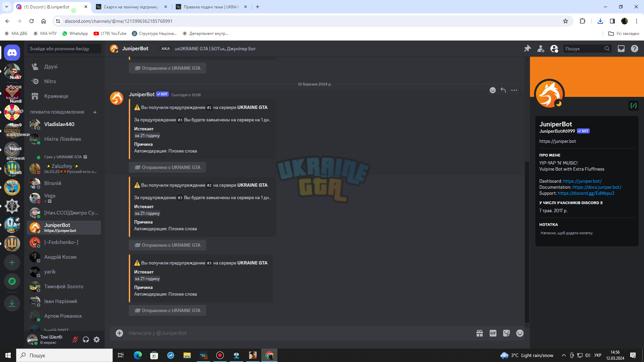Open Friends tab
Image resolution: width=644 pixels, height=362 pixels.
coord(64,67)
